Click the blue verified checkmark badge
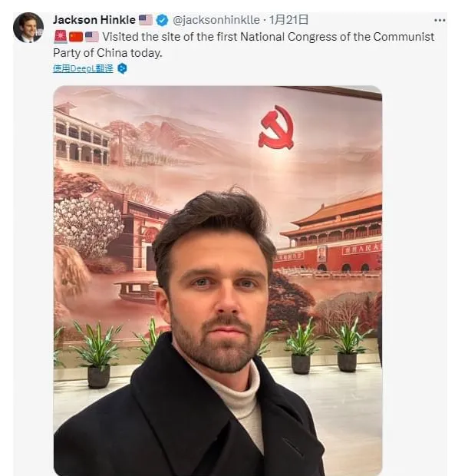This screenshot has width=455, height=476. [163, 20]
